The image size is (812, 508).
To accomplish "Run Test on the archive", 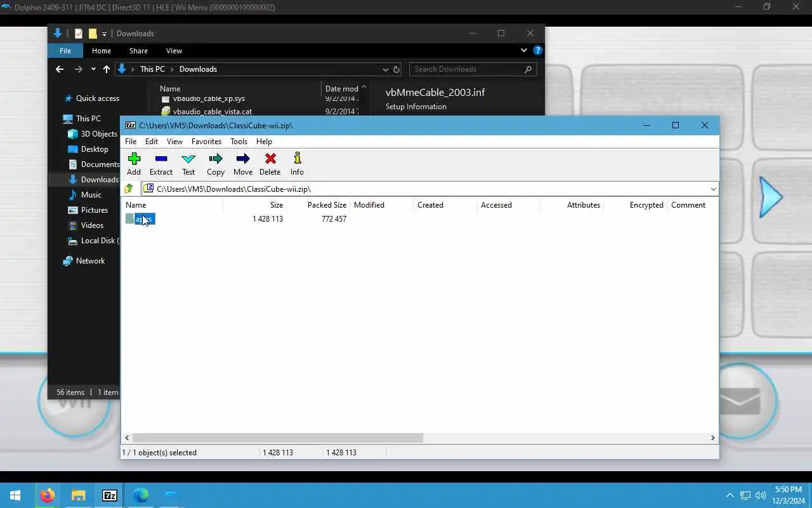I will (188, 164).
